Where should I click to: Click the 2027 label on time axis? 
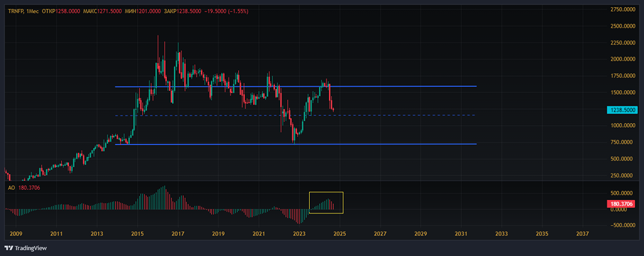(381, 234)
